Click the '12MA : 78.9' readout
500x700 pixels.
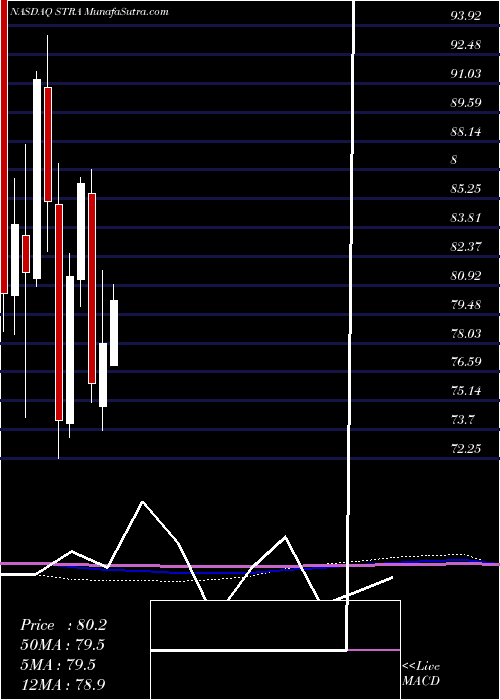63,684
